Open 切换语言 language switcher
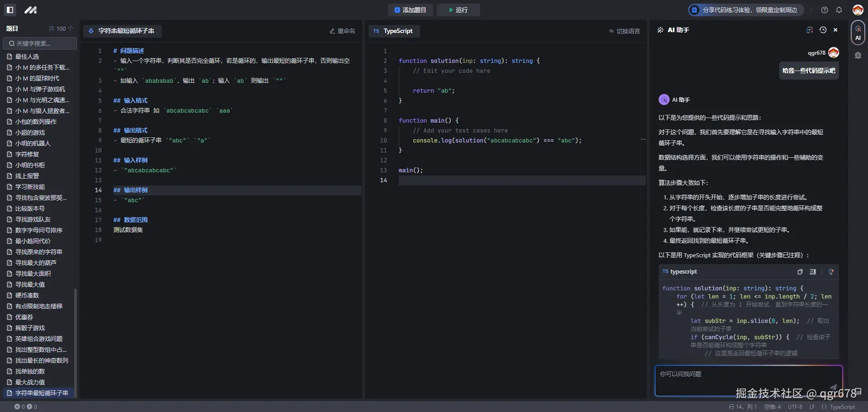The image size is (868, 412). (624, 31)
